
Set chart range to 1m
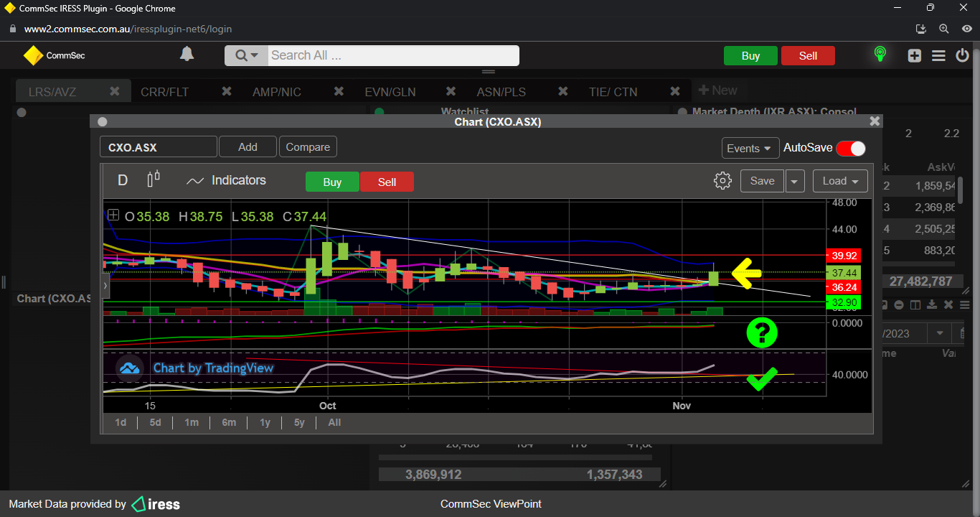tap(191, 422)
